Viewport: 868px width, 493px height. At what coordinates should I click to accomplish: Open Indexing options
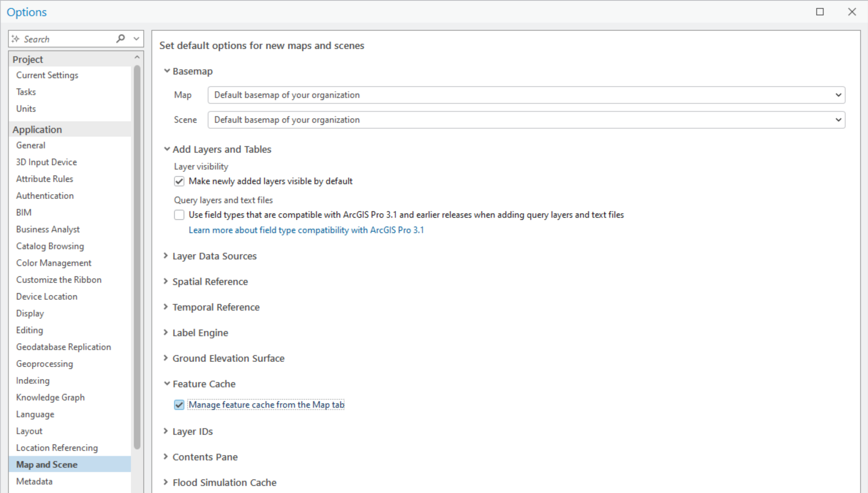click(33, 380)
